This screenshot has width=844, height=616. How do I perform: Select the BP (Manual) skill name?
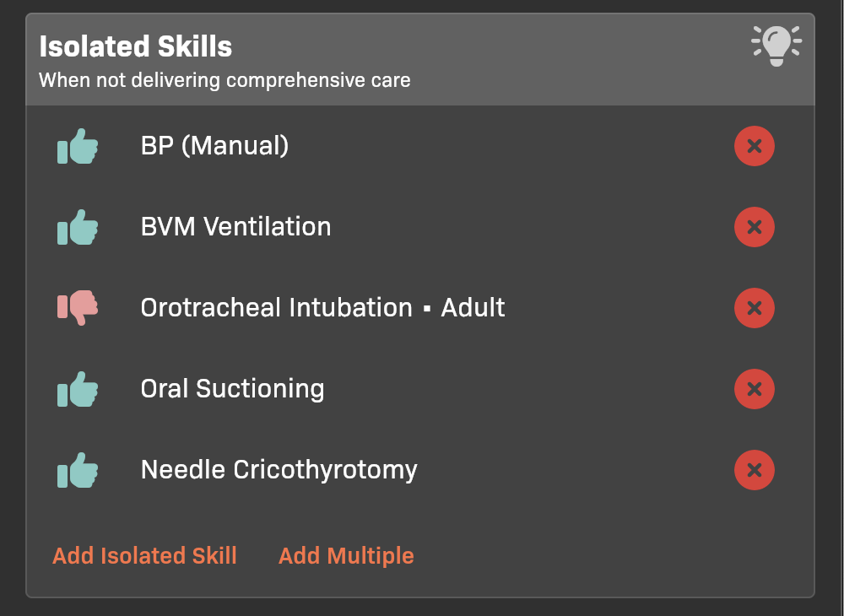tap(214, 146)
